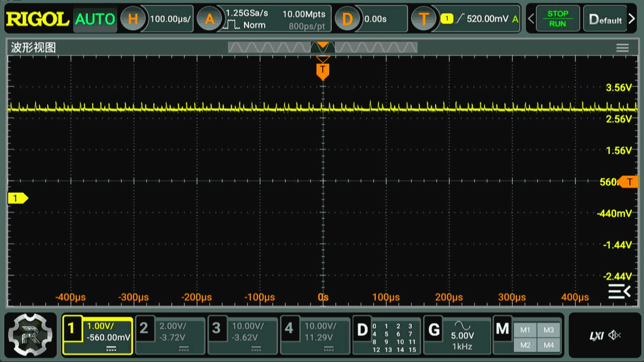
Task: Click the trigger source channel 1 badge
Action: tap(447, 18)
